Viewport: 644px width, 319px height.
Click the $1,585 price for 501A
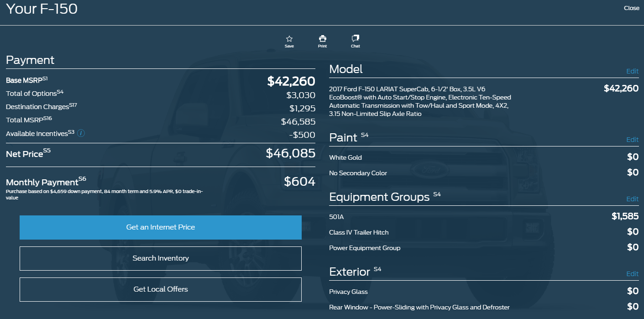[x=625, y=216]
